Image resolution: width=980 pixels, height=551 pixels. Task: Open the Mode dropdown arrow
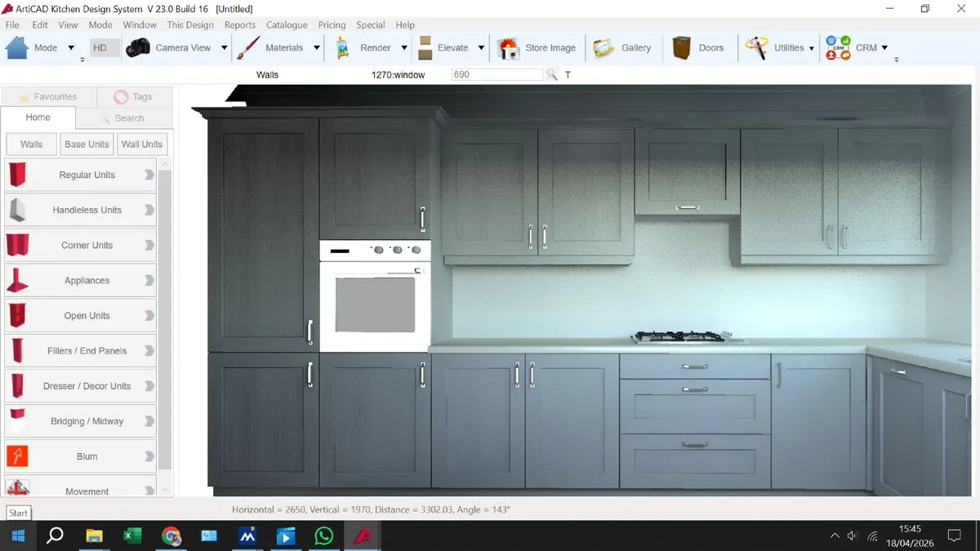(x=69, y=47)
